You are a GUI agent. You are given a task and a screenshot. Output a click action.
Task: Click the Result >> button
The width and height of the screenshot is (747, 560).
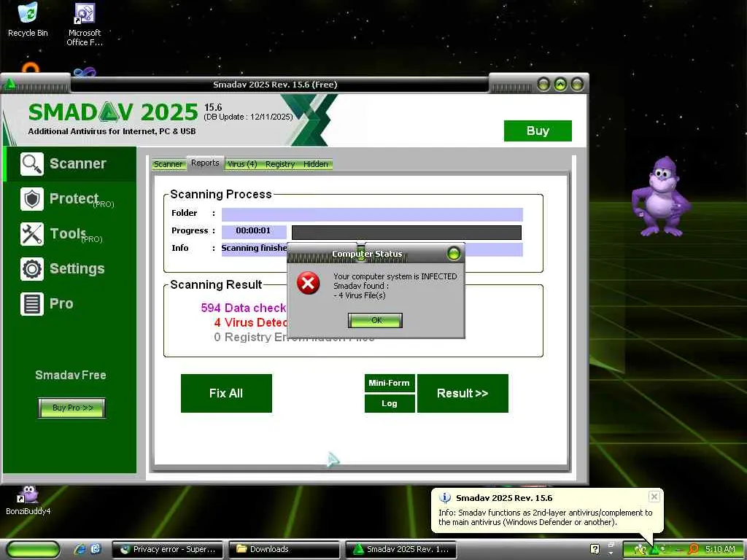point(462,393)
